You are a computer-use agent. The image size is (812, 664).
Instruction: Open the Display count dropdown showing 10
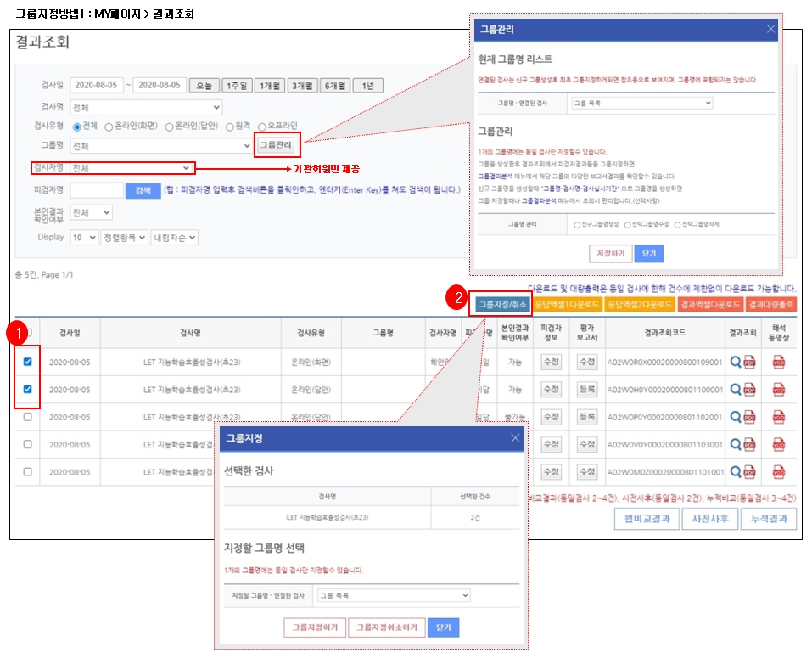click(x=84, y=238)
